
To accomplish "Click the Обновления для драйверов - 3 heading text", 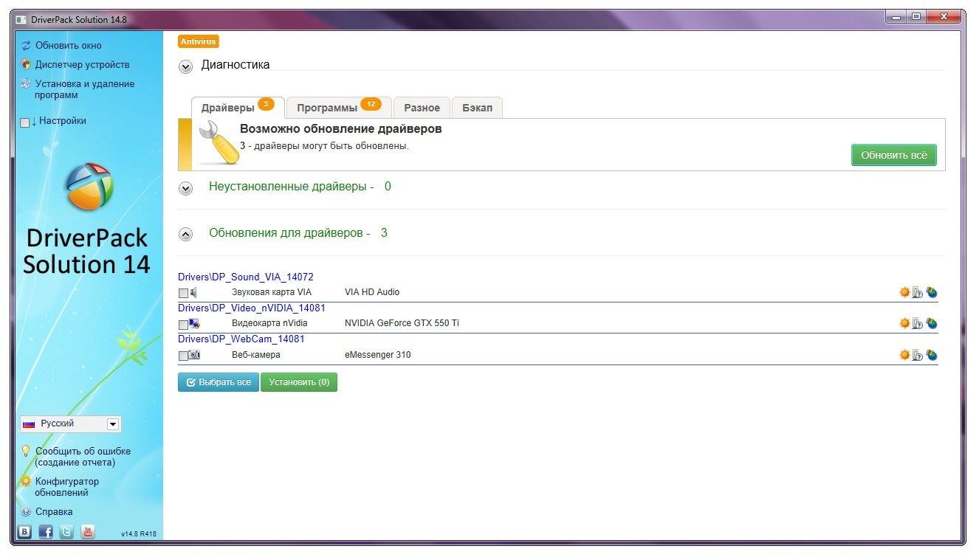I will click(x=298, y=233).
